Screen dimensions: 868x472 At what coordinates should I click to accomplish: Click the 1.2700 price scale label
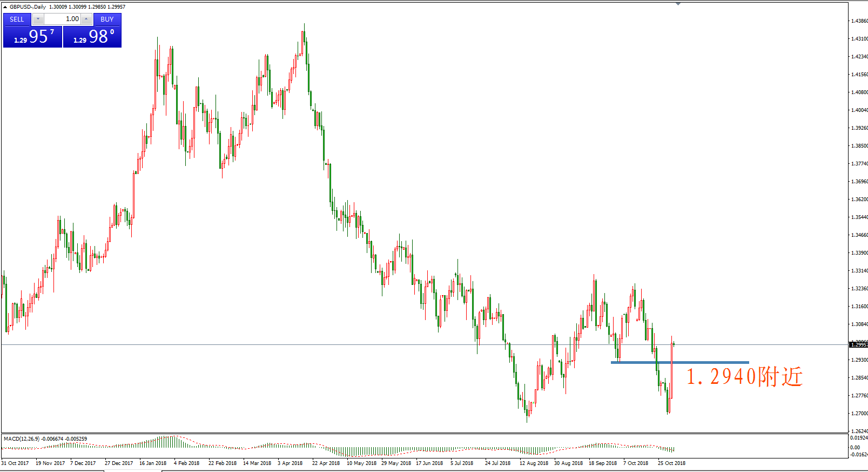point(859,414)
